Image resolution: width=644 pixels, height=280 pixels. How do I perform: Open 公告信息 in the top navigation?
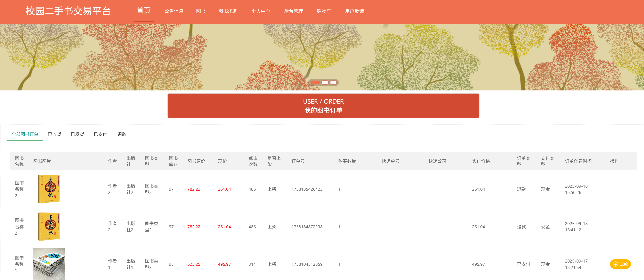coord(174,11)
